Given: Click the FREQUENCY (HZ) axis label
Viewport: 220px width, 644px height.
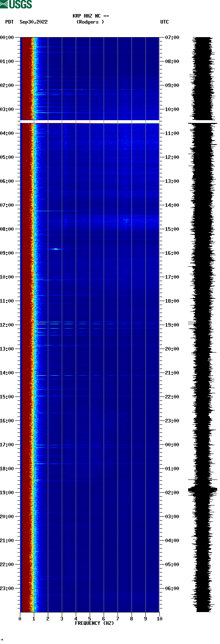Looking at the screenshot, I should click(x=94, y=623).
